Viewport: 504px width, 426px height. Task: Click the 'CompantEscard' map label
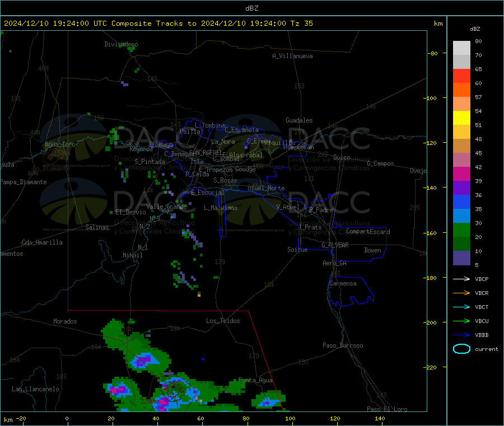pos(368,231)
